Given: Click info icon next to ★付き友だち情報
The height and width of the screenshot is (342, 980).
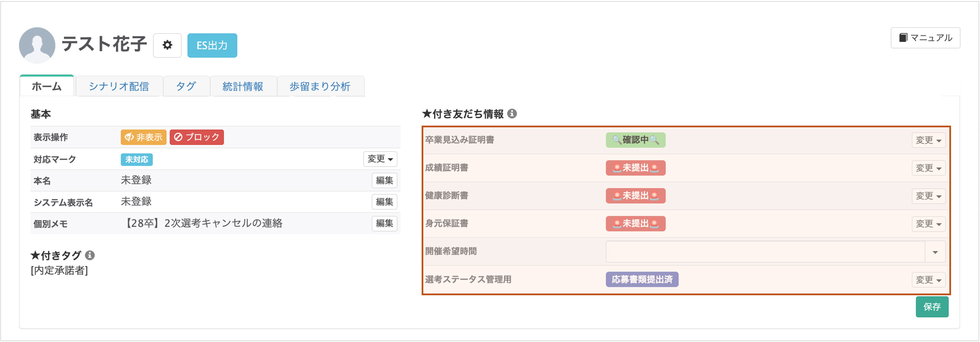Looking at the screenshot, I should tap(512, 114).
